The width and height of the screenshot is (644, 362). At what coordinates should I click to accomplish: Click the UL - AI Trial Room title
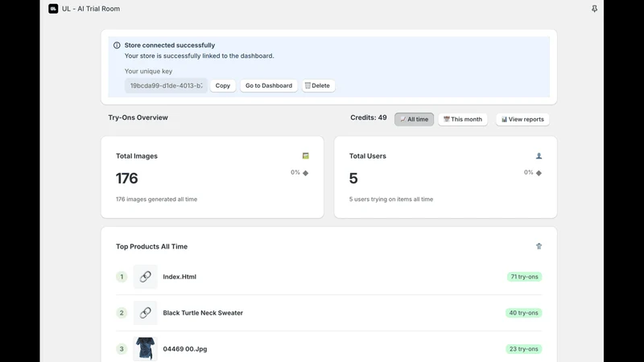tap(91, 9)
